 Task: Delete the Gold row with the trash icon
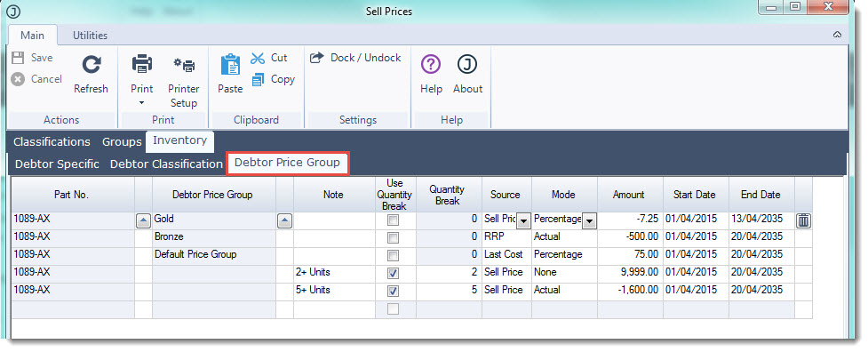[x=803, y=220]
